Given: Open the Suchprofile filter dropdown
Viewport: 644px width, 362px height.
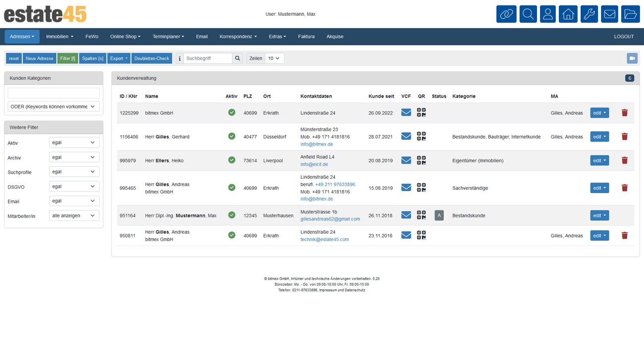Looking at the screenshot, I should [x=74, y=172].
